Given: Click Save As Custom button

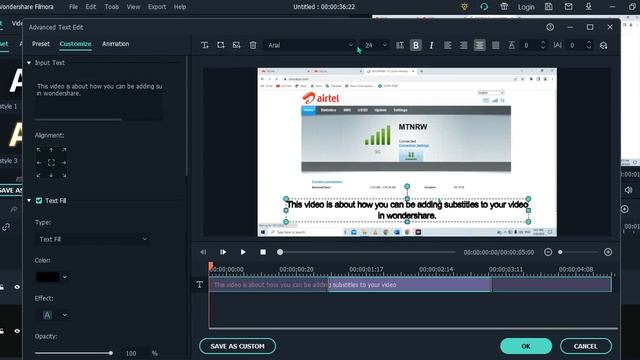Looking at the screenshot, I should click(237, 346).
